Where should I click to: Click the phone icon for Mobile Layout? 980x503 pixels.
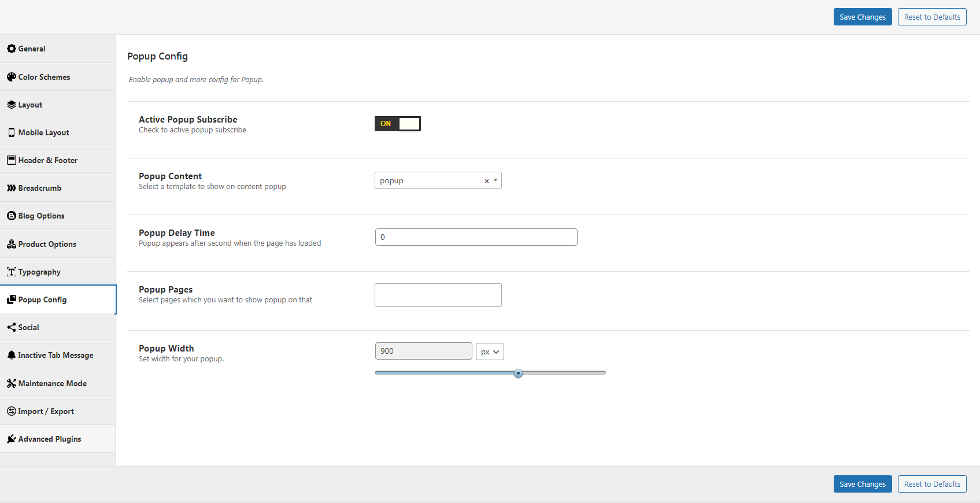coord(11,132)
